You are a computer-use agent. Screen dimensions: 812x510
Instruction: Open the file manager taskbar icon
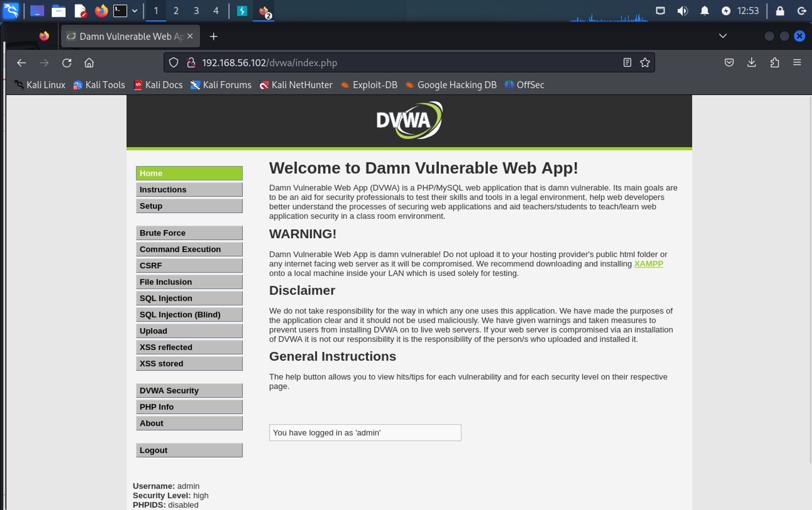[58, 11]
